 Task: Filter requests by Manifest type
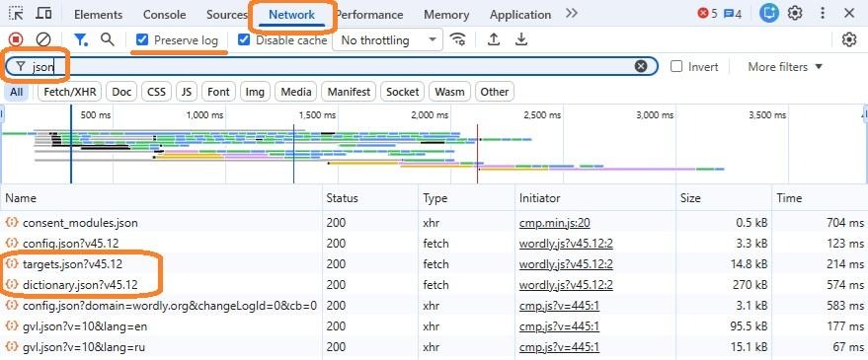tap(349, 92)
